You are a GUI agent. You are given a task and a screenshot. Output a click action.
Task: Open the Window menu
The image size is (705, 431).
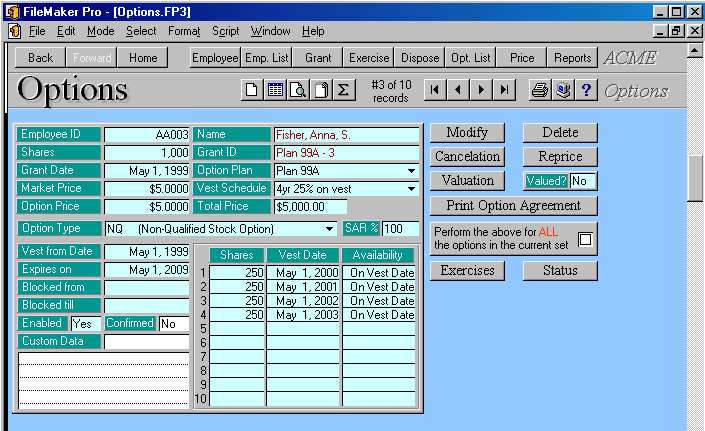tap(271, 31)
